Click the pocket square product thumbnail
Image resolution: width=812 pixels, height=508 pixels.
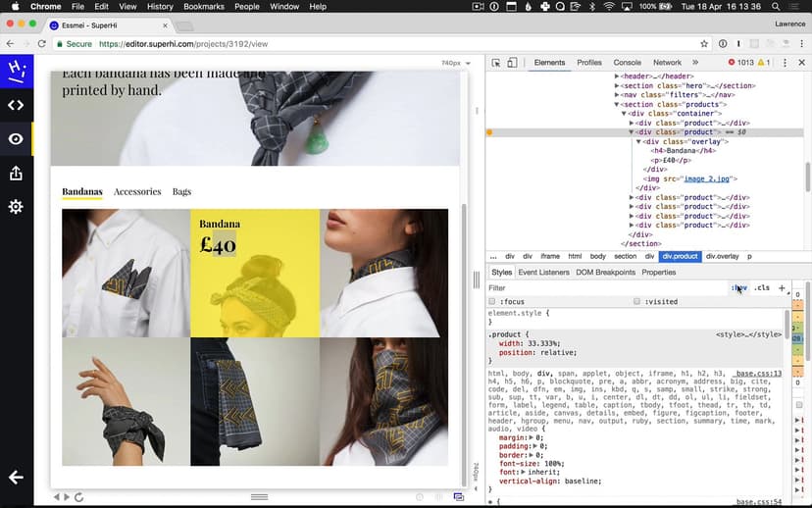tap(126, 273)
